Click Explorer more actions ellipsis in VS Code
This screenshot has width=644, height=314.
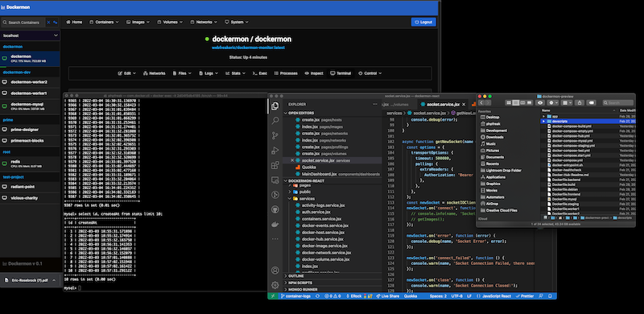(374, 105)
